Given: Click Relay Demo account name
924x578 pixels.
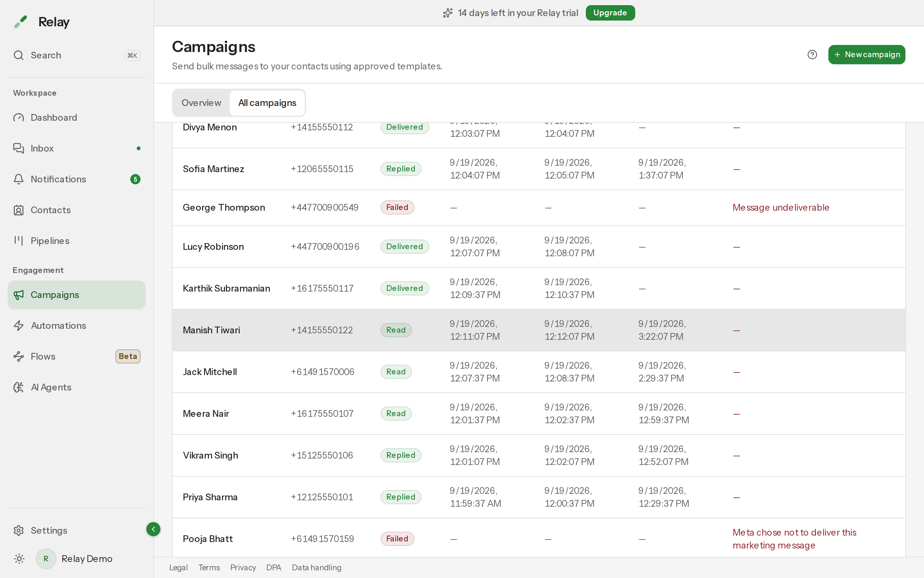Looking at the screenshot, I should 87,558.
